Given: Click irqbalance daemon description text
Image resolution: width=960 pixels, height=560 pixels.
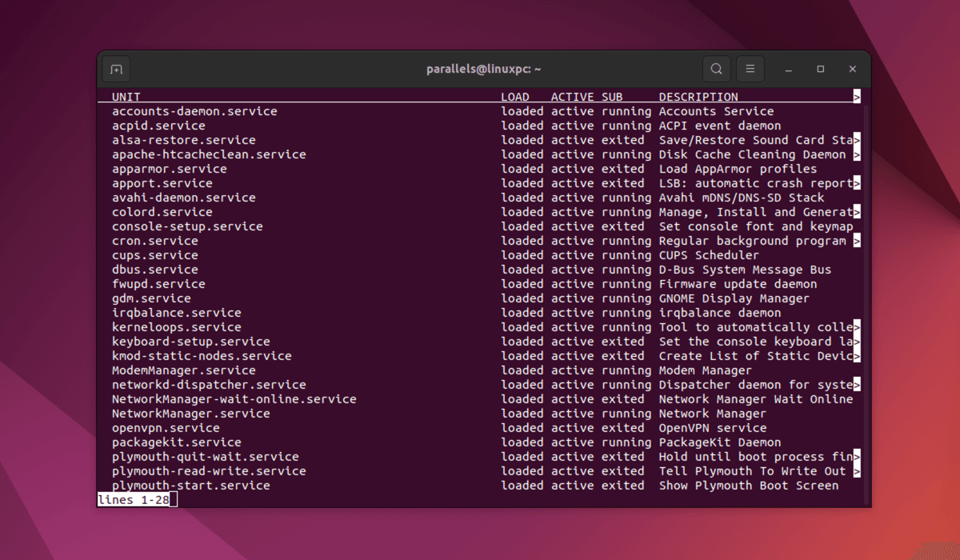Looking at the screenshot, I should click(720, 313).
